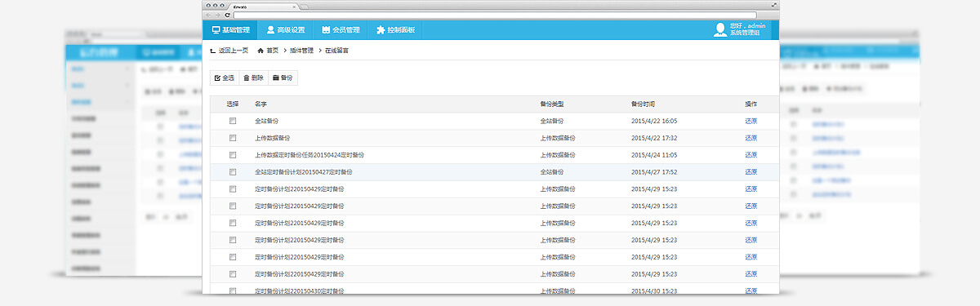
Task: Tick checkbox for 全站定时备份计划20150427定时备份
Action: (233, 172)
